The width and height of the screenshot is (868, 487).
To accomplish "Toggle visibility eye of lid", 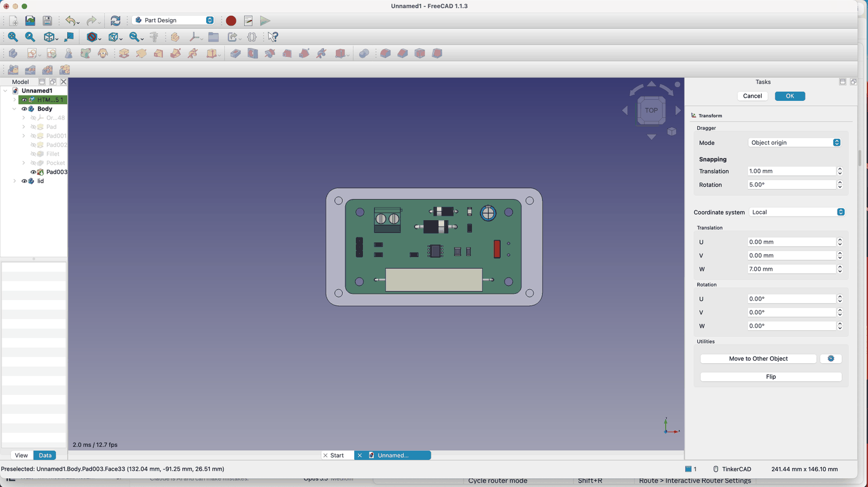I will click(24, 181).
